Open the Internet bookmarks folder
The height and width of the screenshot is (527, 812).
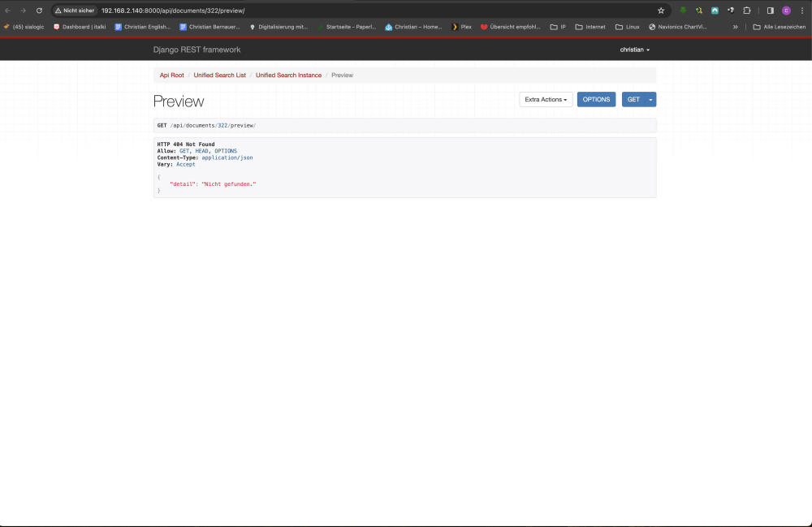pos(590,27)
